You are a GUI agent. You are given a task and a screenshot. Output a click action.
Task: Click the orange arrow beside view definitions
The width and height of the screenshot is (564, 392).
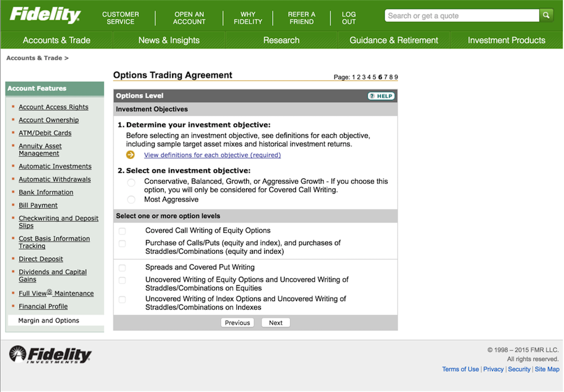[130, 155]
